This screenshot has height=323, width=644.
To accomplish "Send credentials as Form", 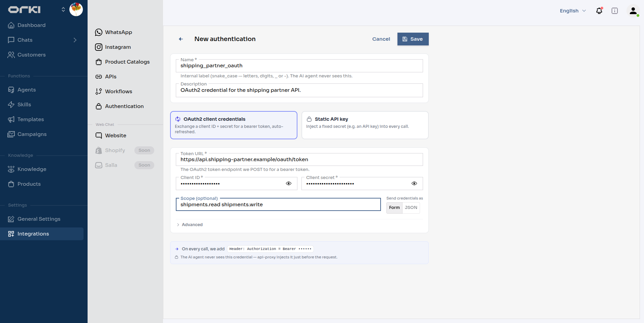I will [394, 208].
